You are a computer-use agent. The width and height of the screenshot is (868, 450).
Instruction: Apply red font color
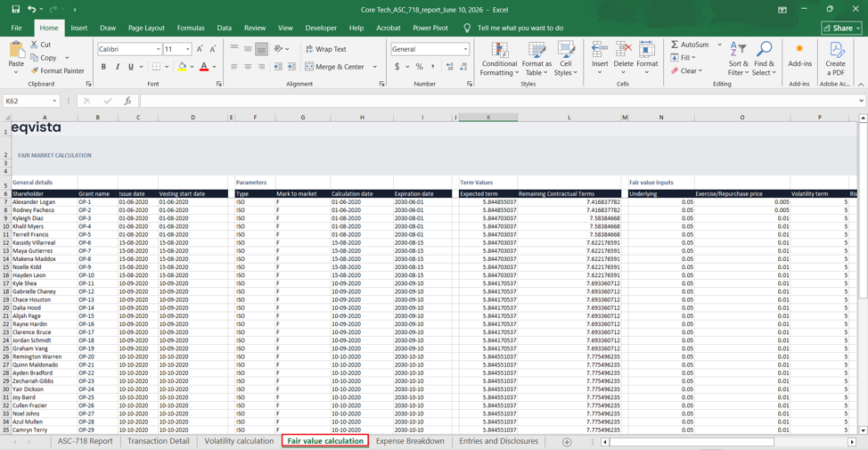[204, 67]
